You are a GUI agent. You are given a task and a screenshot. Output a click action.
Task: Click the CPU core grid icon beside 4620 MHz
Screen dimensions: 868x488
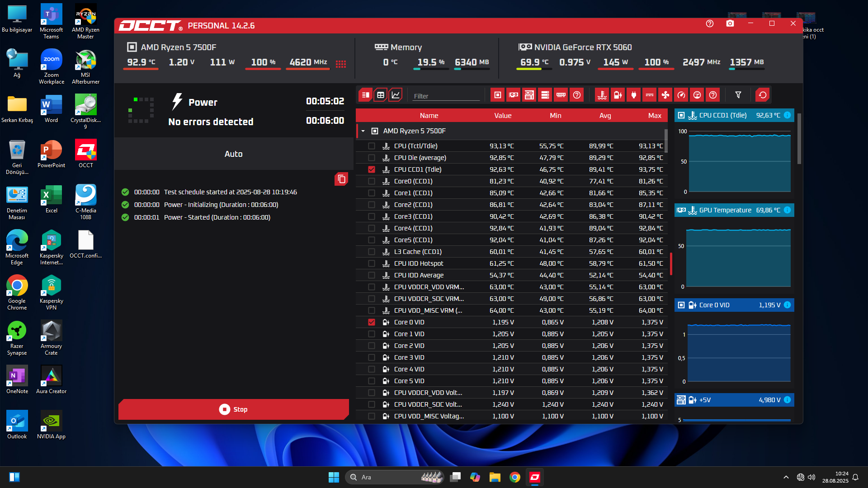point(341,64)
